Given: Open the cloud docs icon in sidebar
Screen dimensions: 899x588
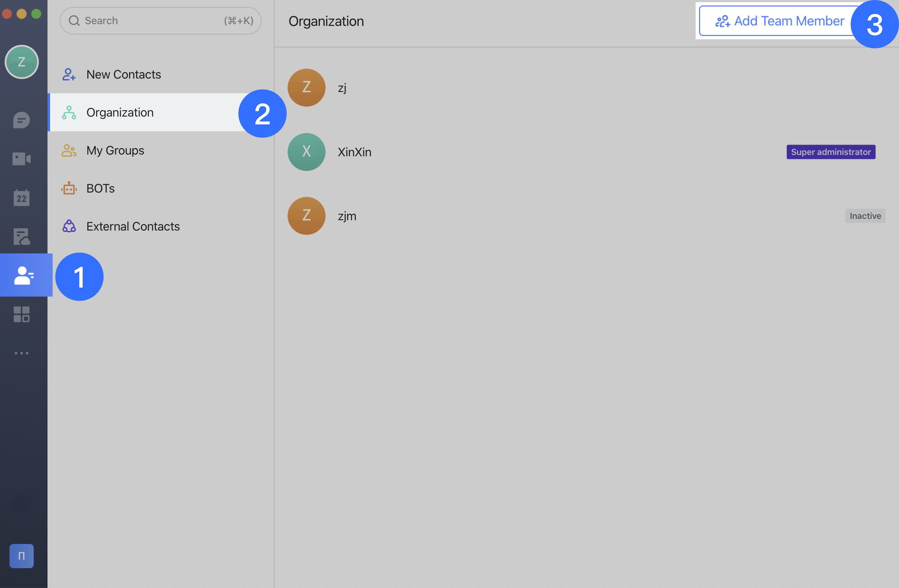Looking at the screenshot, I should click(21, 237).
